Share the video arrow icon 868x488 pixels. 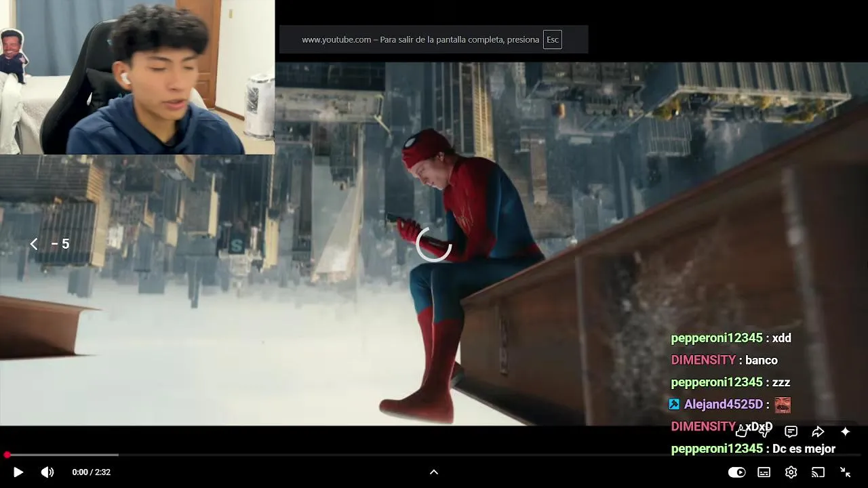click(x=818, y=432)
